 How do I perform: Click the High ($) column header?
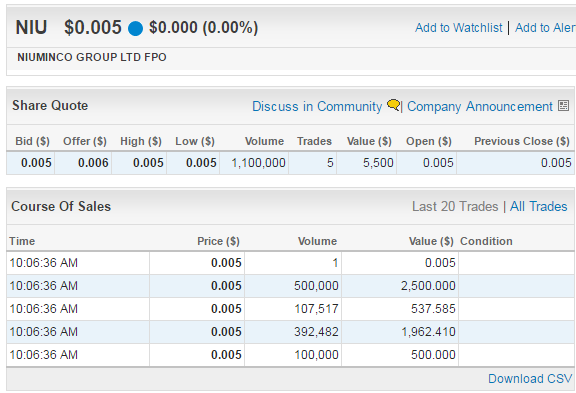coord(141,141)
